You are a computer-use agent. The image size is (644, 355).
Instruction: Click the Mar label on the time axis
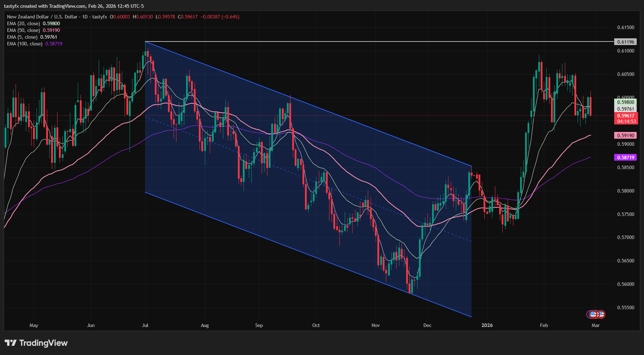(595, 325)
